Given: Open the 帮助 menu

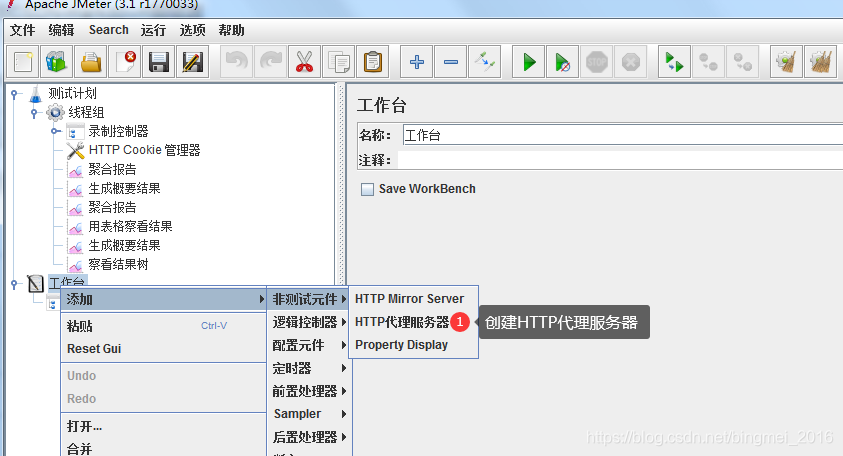Looking at the screenshot, I should 231,30.
